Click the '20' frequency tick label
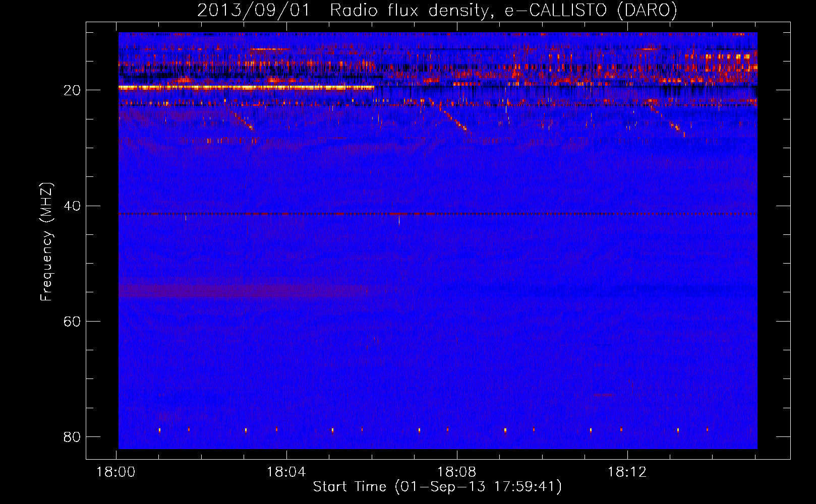The width and height of the screenshot is (816, 504). [x=72, y=91]
